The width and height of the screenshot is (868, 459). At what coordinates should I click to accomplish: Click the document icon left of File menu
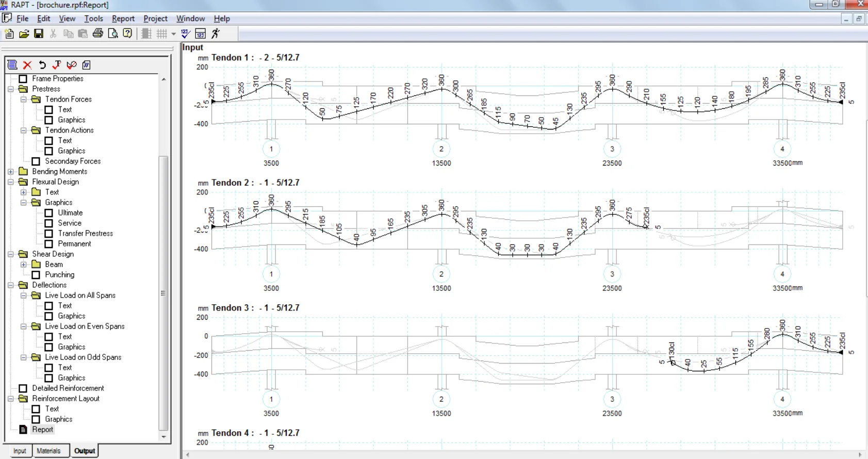point(7,19)
